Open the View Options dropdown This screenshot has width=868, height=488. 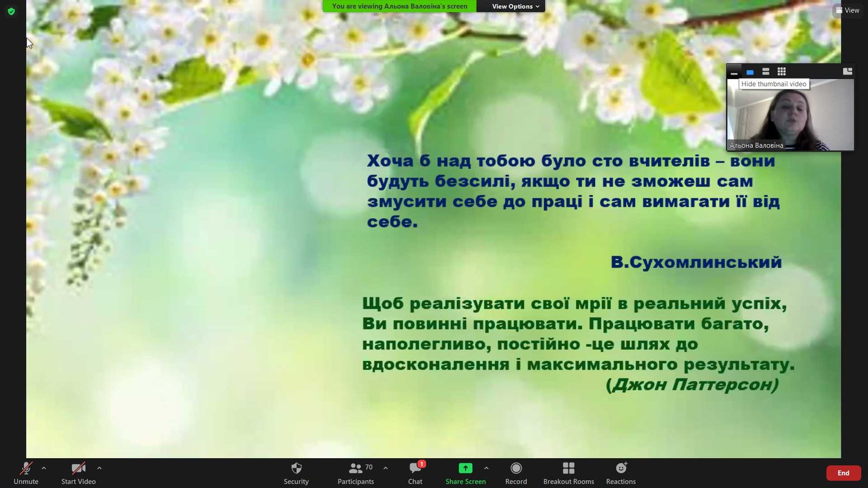tap(515, 7)
